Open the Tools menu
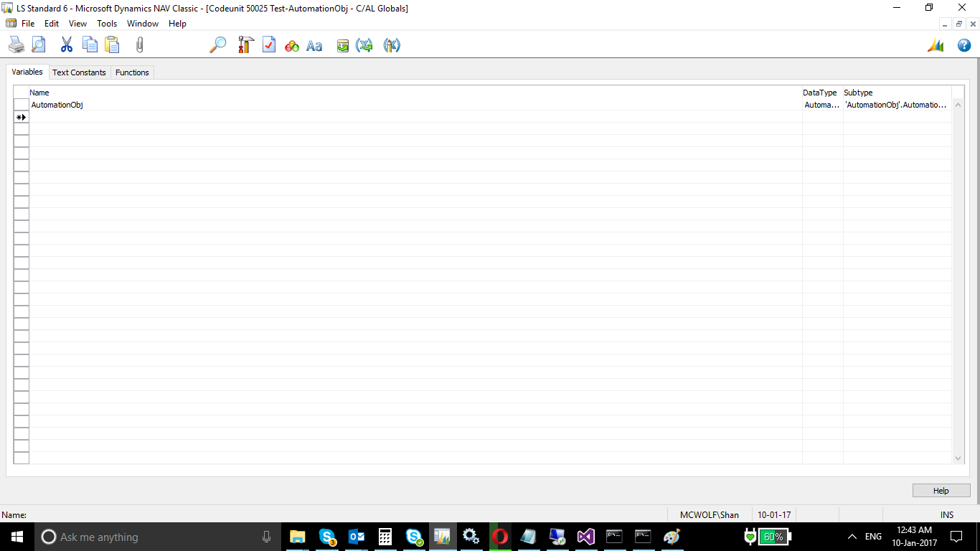 107,24
